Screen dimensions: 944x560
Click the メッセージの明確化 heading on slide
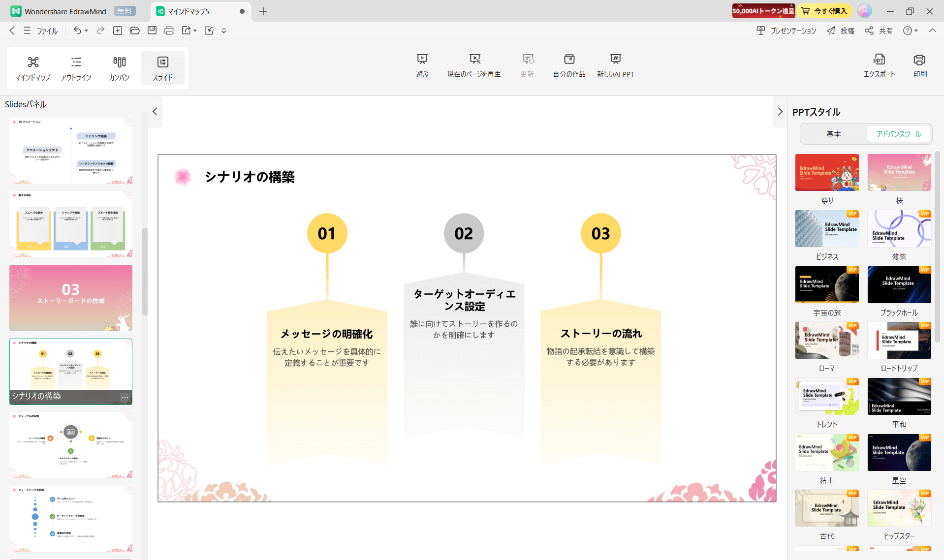tap(327, 334)
